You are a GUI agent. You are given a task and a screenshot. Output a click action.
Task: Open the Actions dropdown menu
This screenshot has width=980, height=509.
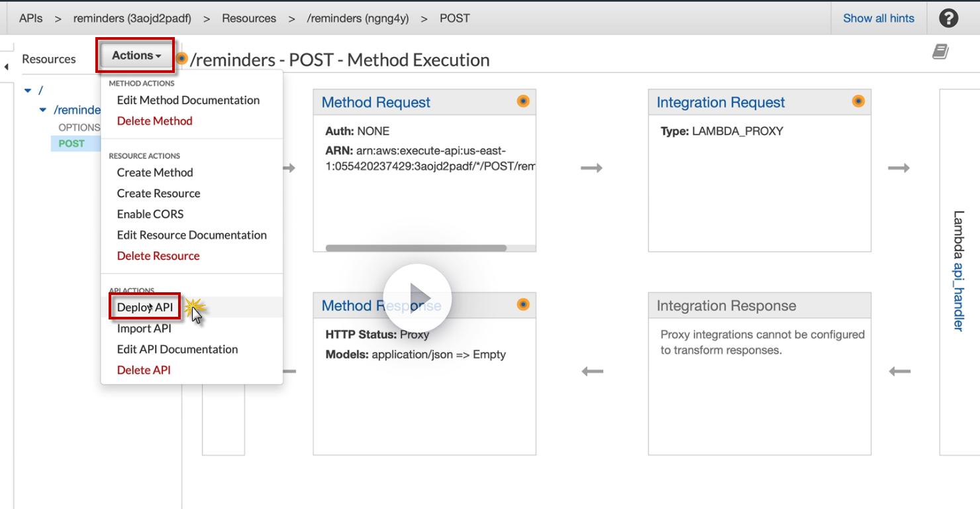point(136,56)
